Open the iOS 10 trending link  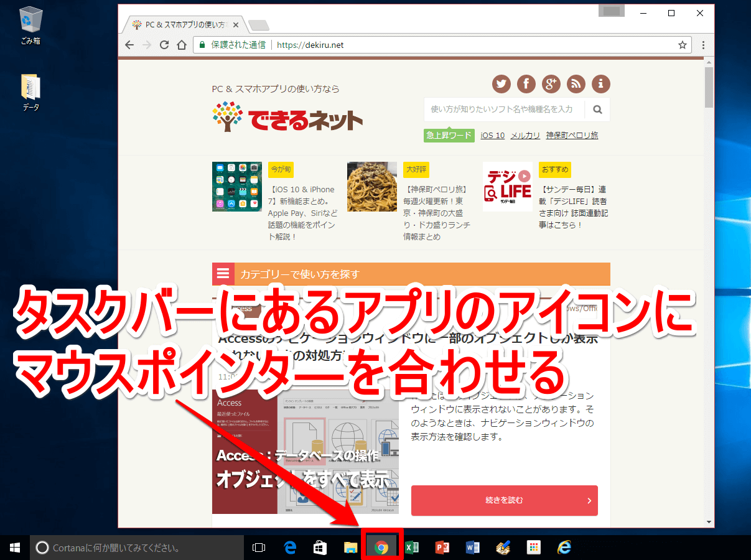492,135
